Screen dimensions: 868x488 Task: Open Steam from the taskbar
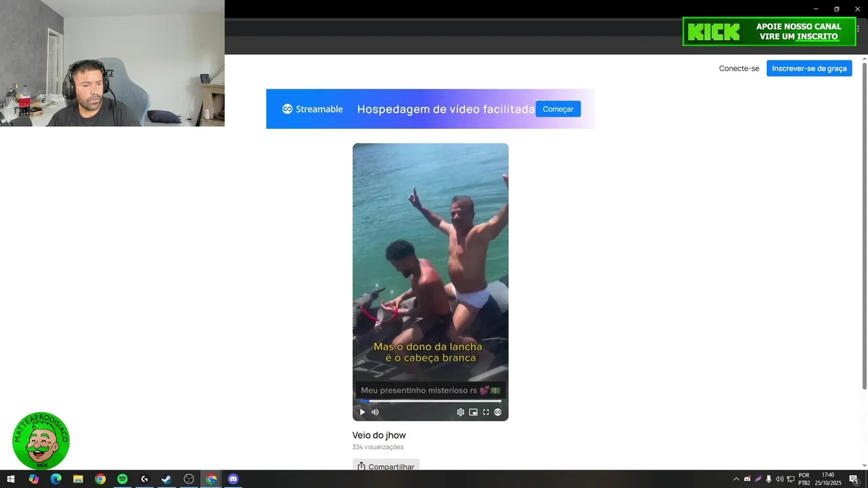166,479
